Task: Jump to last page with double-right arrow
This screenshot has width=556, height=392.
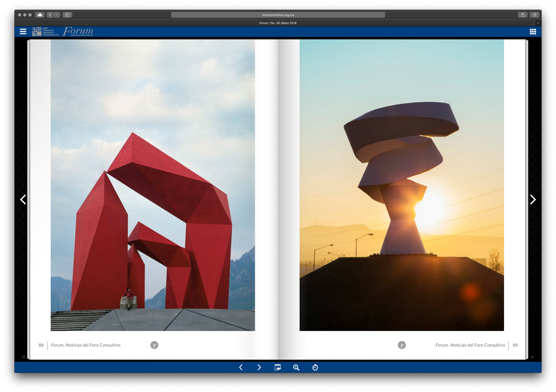Action: (x=532, y=357)
